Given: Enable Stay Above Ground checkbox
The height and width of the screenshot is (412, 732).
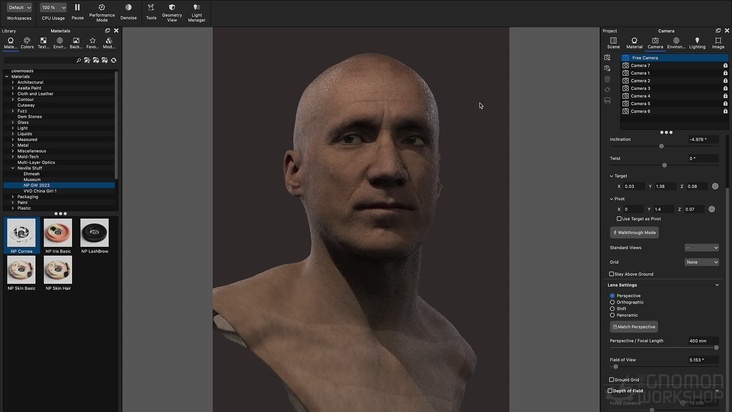Looking at the screenshot, I should coord(612,274).
